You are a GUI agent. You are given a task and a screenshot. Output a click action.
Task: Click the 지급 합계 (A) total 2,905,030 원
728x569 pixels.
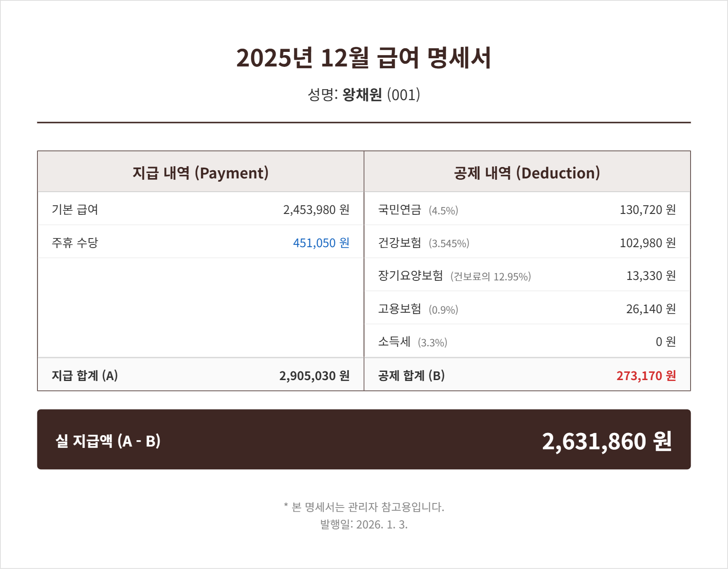(314, 376)
